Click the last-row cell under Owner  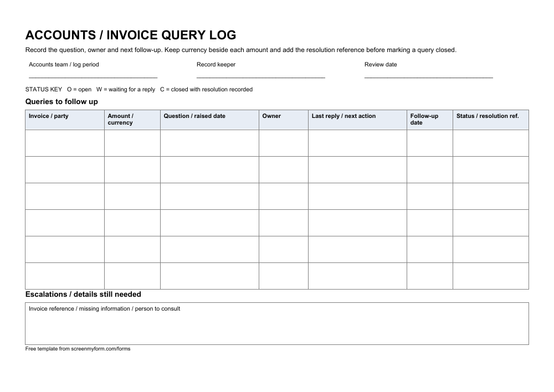tap(283, 276)
